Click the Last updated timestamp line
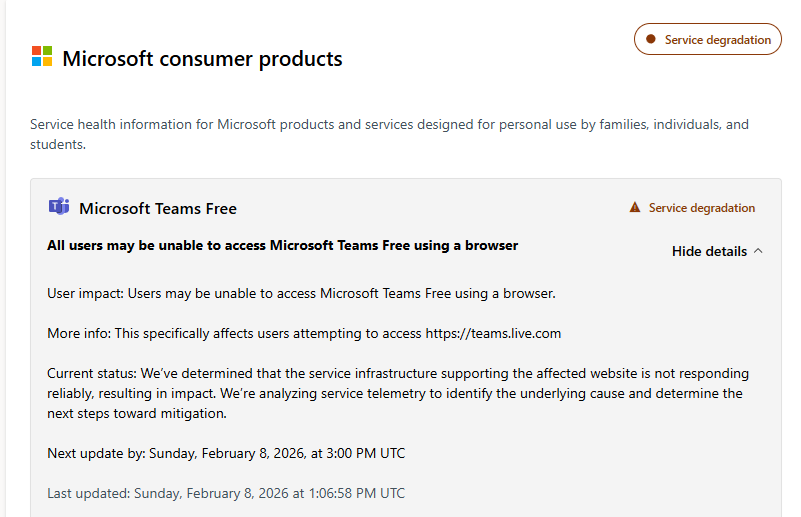This screenshot has width=801, height=517. click(226, 493)
